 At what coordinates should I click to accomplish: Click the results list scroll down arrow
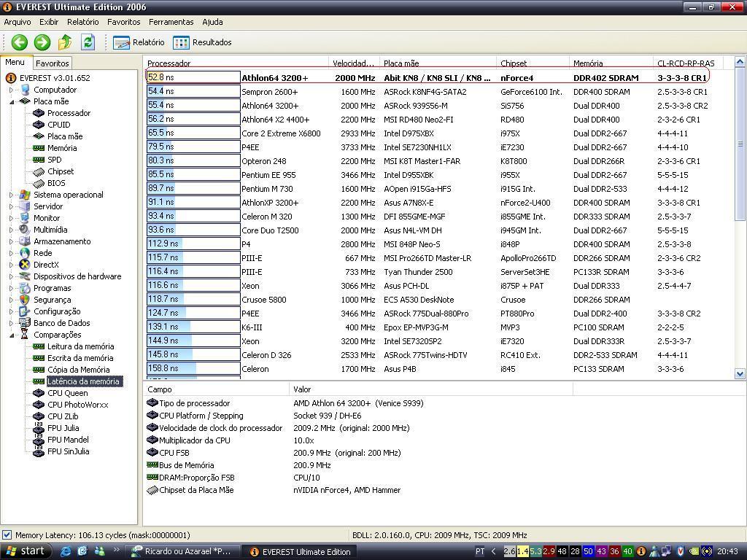740,374
